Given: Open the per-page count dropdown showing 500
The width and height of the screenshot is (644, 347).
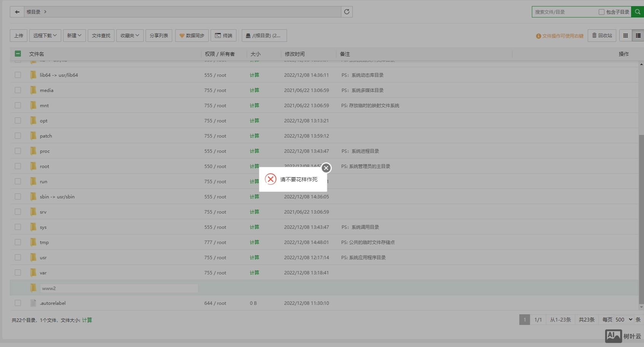Looking at the screenshot, I should click(x=623, y=320).
